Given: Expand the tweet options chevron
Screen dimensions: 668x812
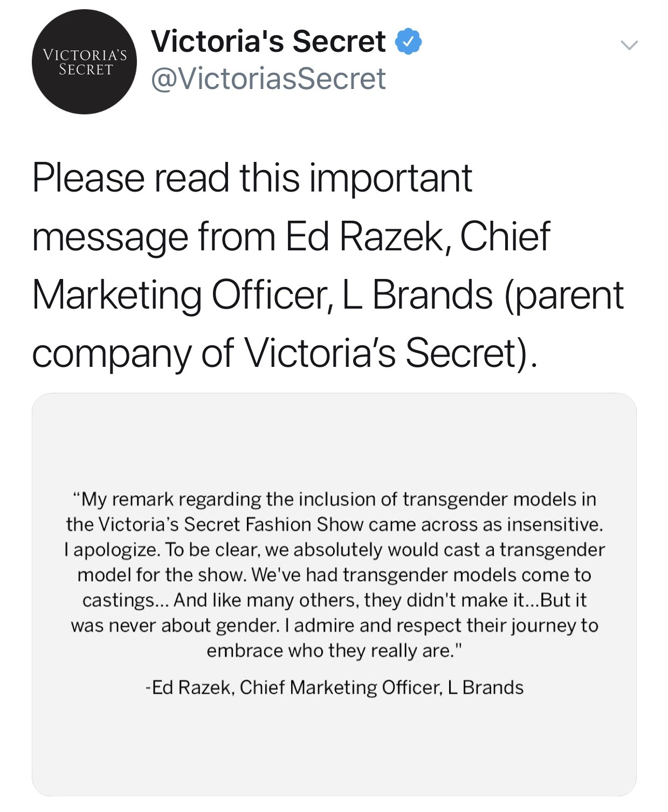Looking at the screenshot, I should (629, 45).
